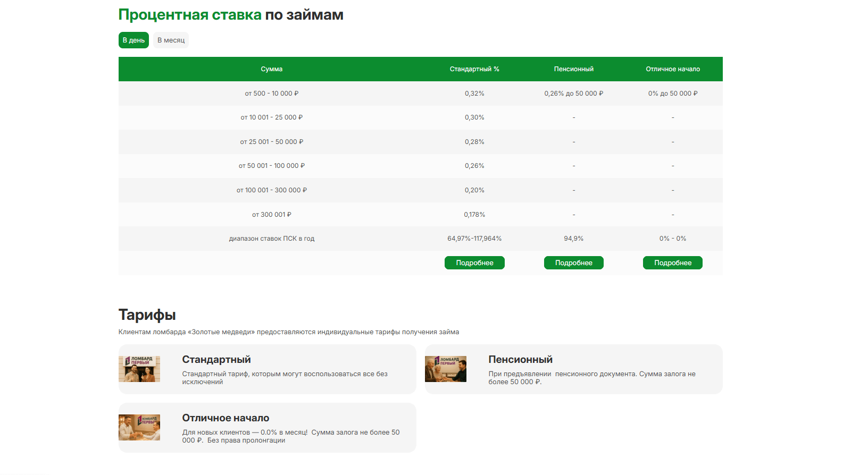Click "Подробнее" under the Стандартный % column

tap(474, 263)
